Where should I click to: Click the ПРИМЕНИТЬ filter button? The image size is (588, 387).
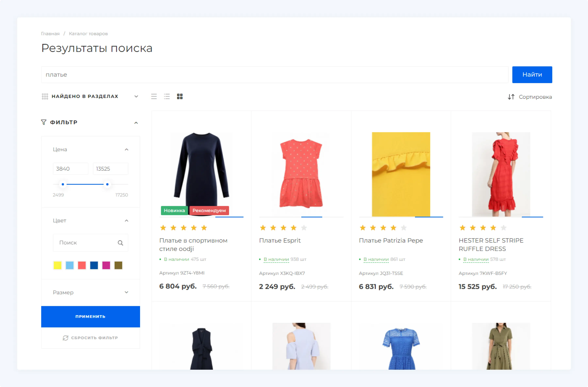click(90, 316)
